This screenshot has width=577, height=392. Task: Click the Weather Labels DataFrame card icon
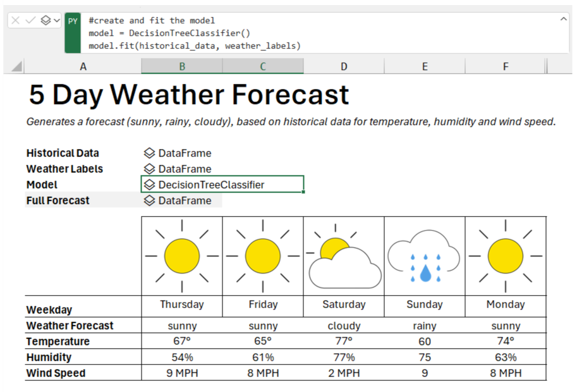tap(149, 169)
